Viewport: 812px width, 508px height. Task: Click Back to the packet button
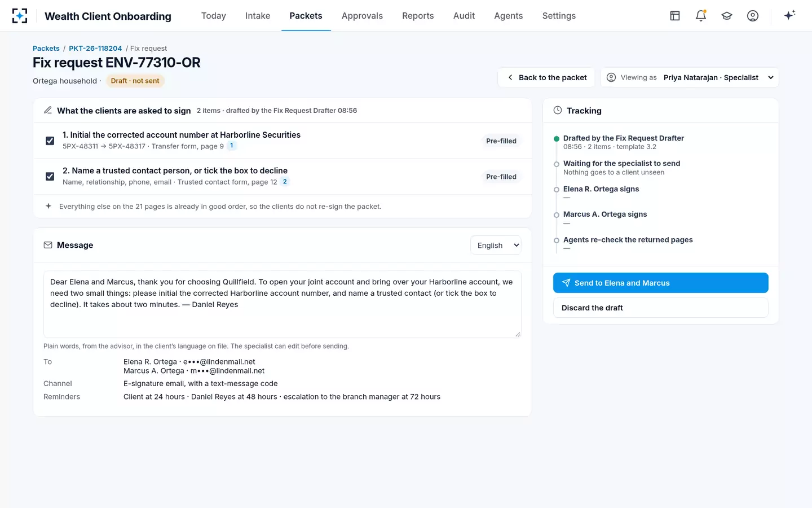546,77
